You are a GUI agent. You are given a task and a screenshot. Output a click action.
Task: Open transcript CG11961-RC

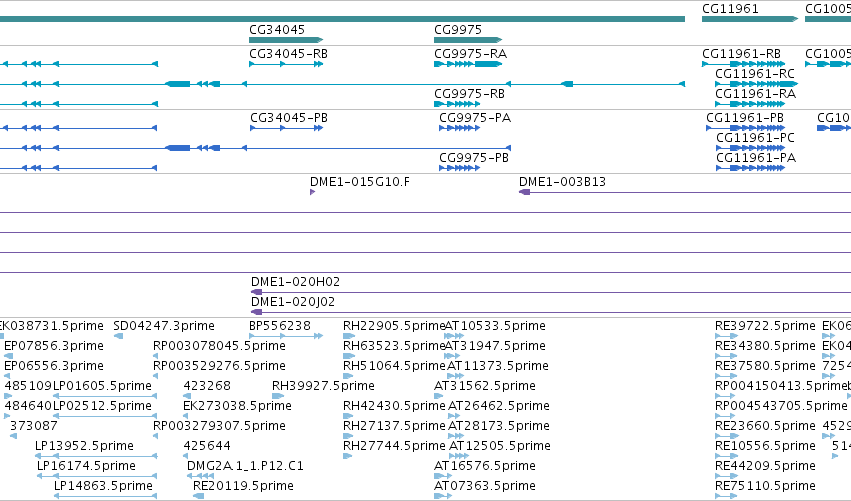pos(755,74)
